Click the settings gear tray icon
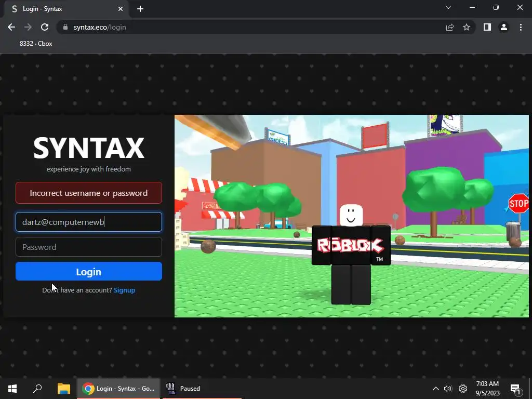This screenshot has width=532, height=399. coord(463,389)
